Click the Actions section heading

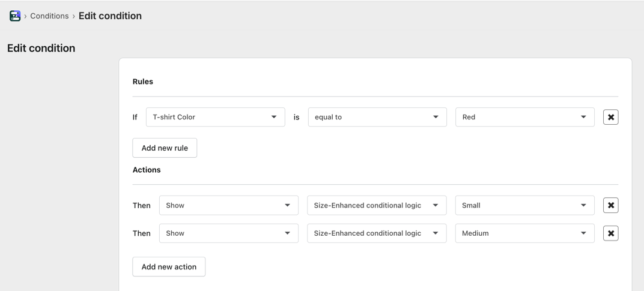click(x=147, y=170)
